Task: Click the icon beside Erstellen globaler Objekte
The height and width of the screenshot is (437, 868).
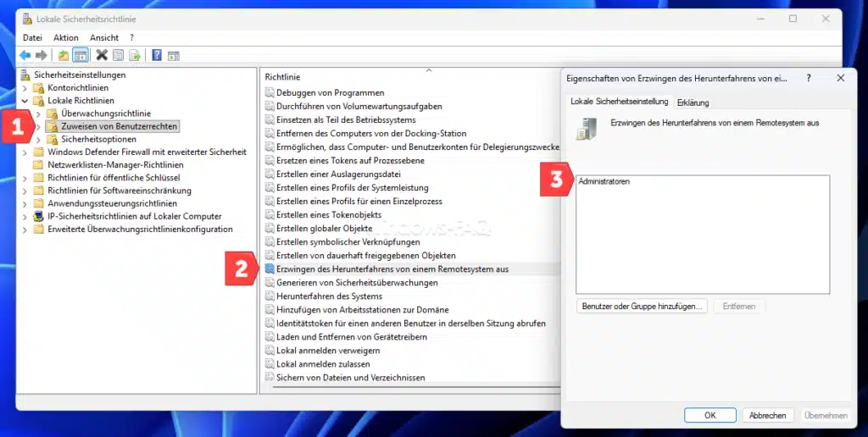Action: [x=270, y=228]
